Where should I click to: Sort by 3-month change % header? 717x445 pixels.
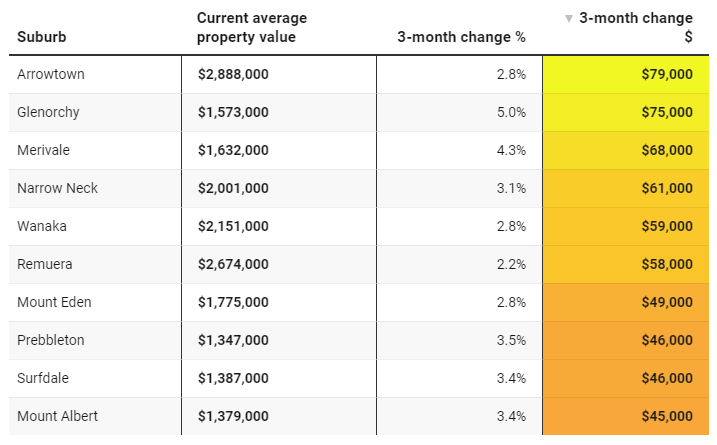[461, 37]
